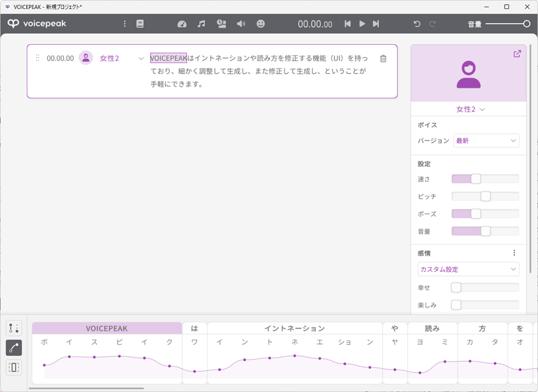Open the 感情 section three-dot menu
The height and width of the screenshot is (392, 538).
(514, 253)
